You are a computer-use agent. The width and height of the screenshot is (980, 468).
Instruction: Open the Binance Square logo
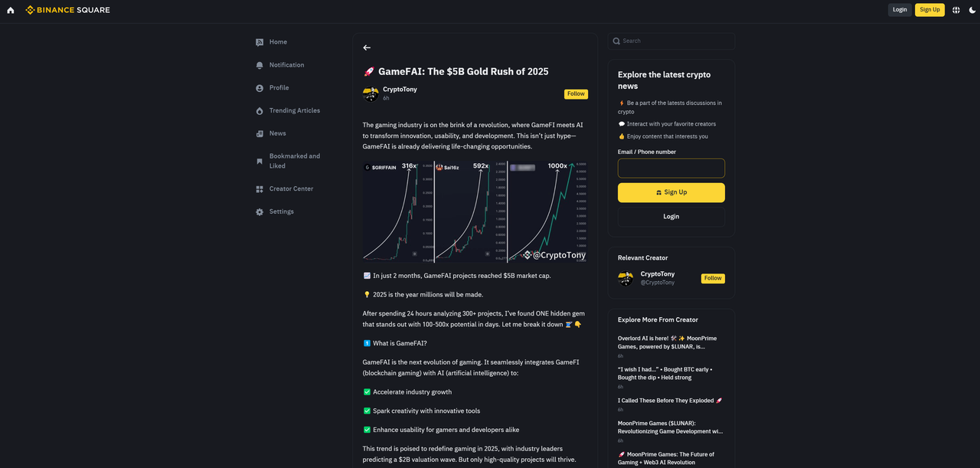coord(67,10)
